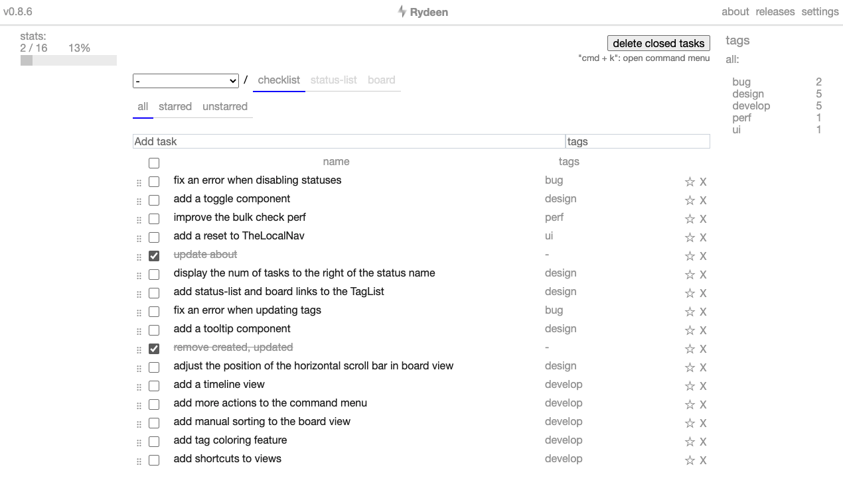The image size is (843, 504).
Task: Click the 'perf' tag in the task row
Action: [554, 218]
